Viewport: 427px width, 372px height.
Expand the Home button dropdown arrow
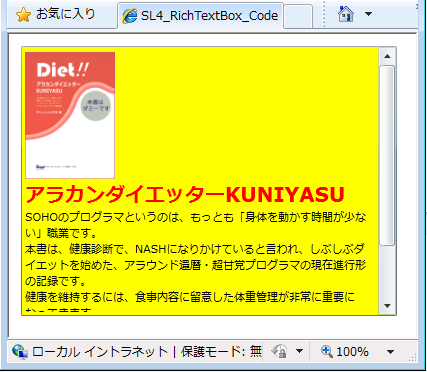[x=368, y=14]
